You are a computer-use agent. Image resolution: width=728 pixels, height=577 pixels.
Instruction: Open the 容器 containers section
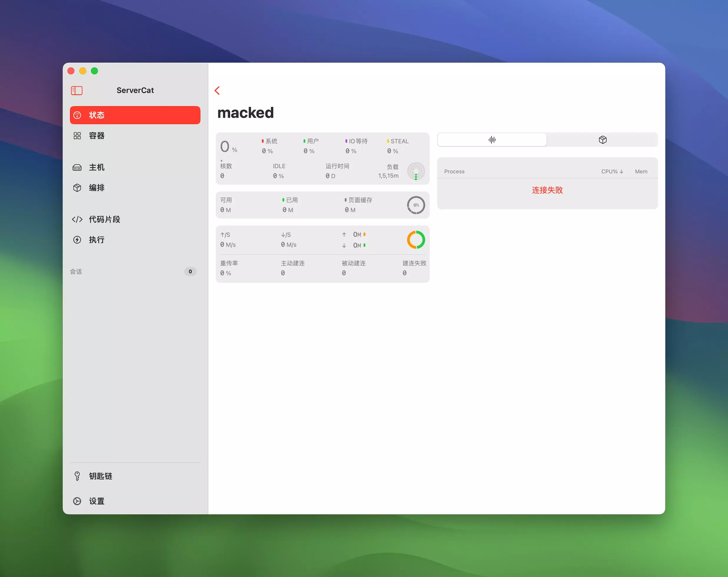tap(97, 136)
